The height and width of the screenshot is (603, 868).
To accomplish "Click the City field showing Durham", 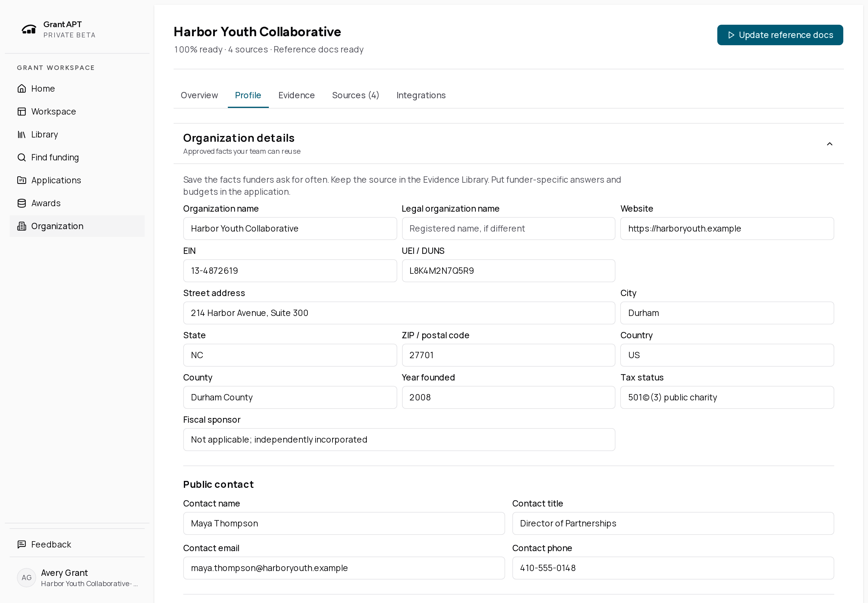I will pos(727,313).
